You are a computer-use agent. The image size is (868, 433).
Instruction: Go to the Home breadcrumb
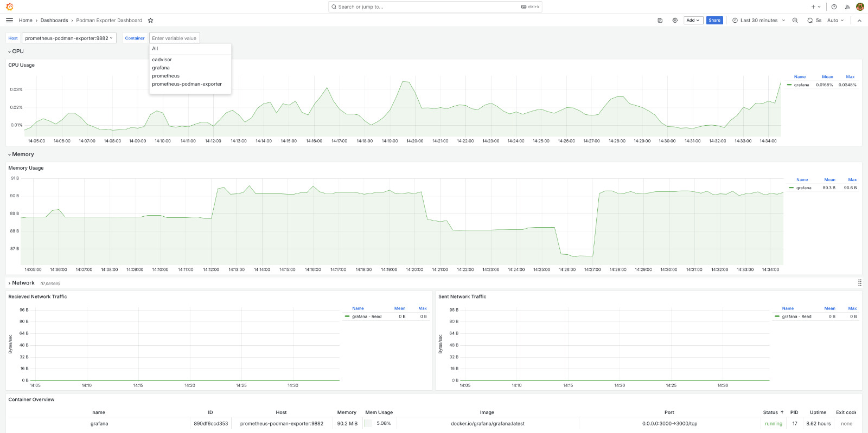(25, 21)
